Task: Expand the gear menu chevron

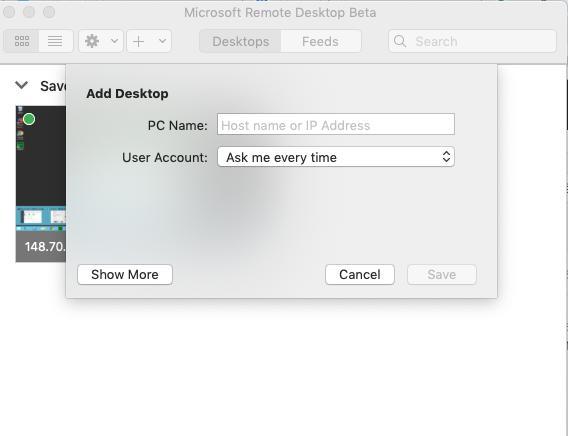Action: click(x=114, y=41)
